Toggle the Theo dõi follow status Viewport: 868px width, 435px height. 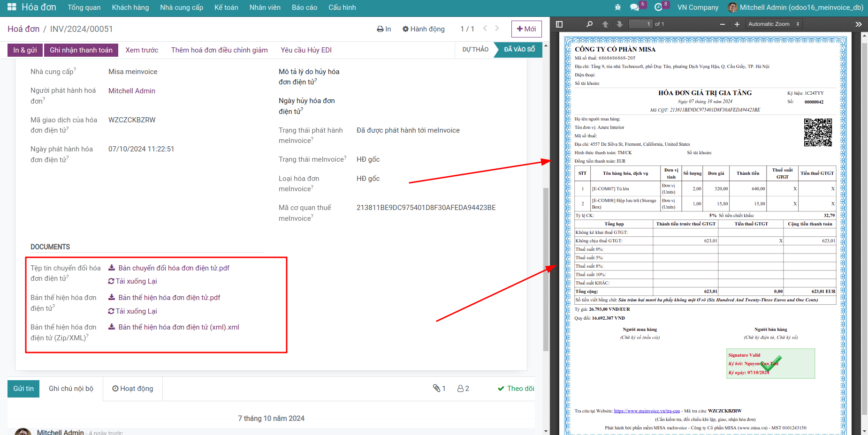[x=516, y=389]
